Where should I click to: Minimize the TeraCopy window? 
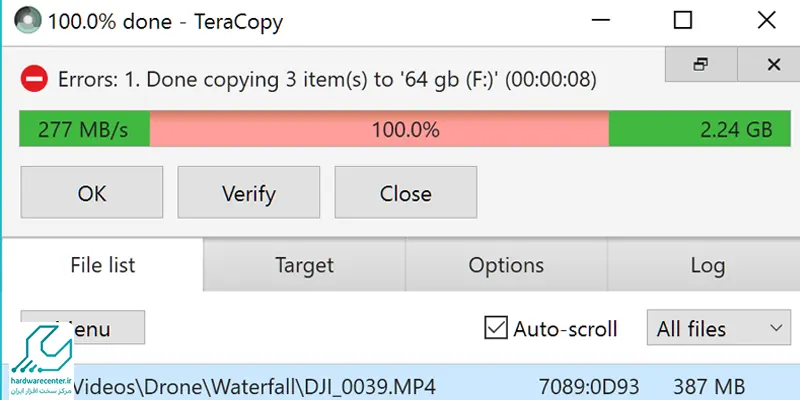tap(601, 20)
